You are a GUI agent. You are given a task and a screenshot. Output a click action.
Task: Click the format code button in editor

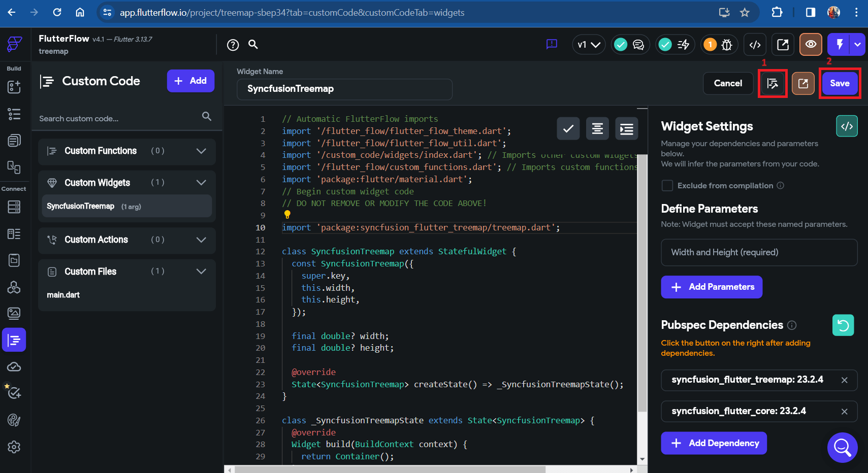[597, 129]
